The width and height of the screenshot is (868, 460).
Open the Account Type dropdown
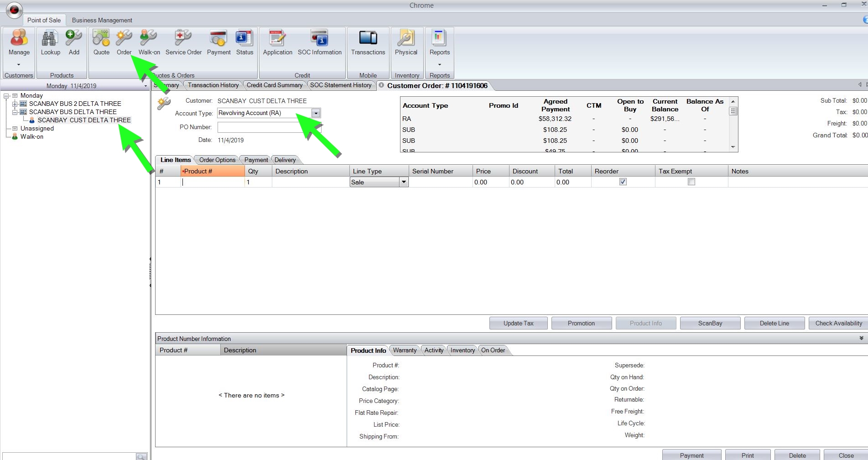[x=316, y=113]
